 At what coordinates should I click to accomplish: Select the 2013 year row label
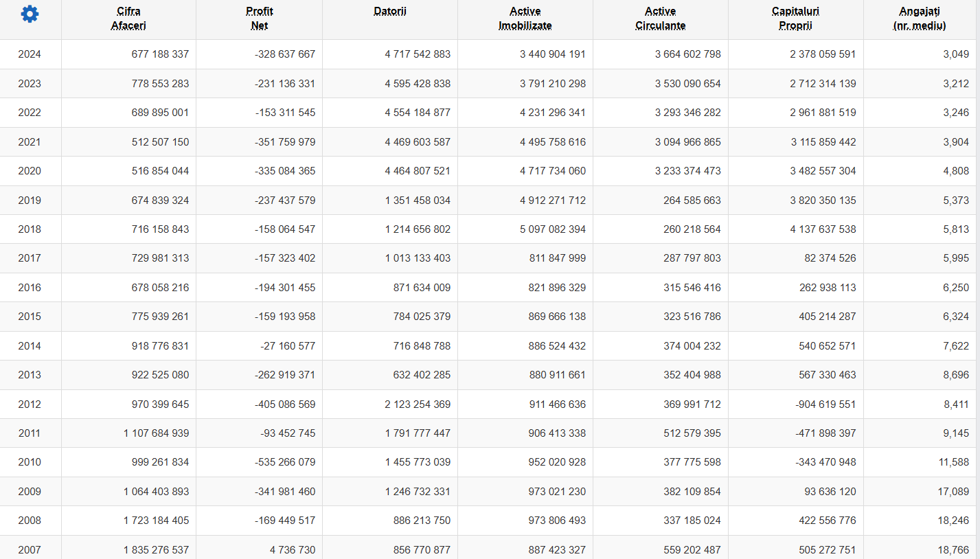point(30,375)
